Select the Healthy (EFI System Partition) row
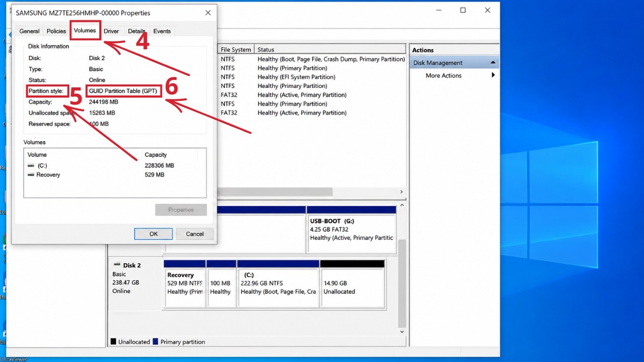The image size is (644, 362). click(312, 77)
